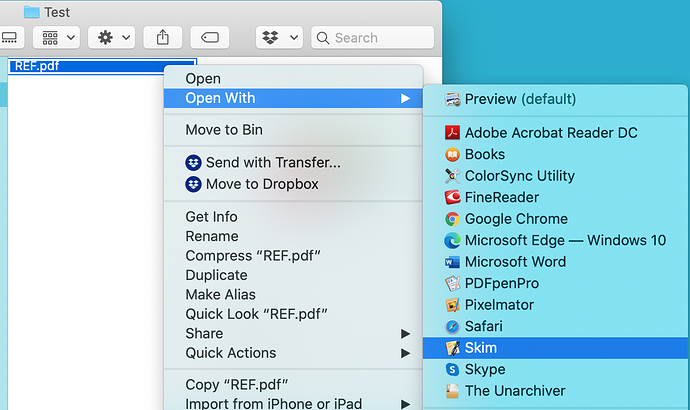Screen dimensions: 690x410
Task: Click the Books app icon
Action: pyautogui.click(x=452, y=154)
